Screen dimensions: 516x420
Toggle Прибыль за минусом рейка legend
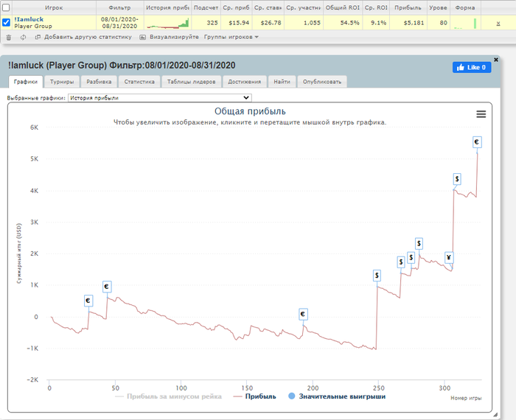(x=168, y=396)
